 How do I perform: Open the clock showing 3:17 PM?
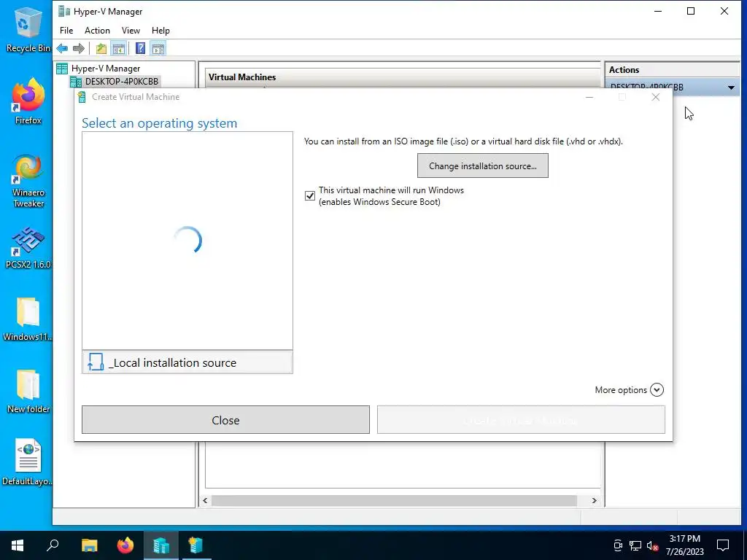684,545
